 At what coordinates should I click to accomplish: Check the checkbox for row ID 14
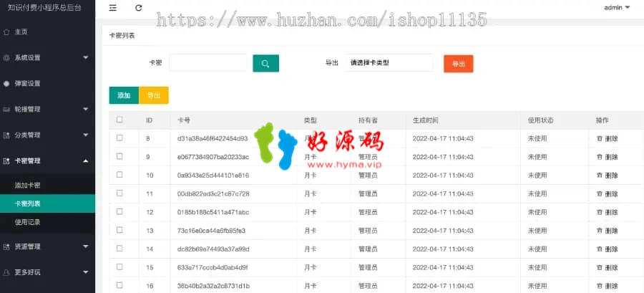tap(119, 248)
